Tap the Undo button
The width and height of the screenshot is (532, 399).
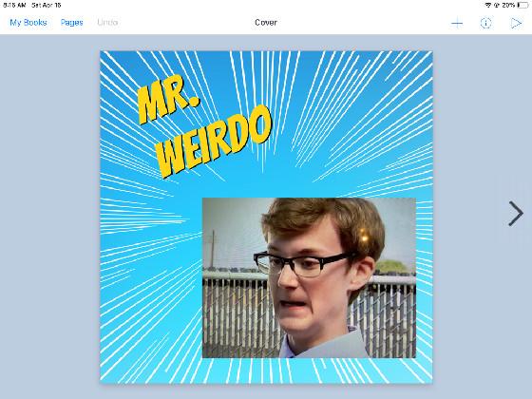click(x=107, y=23)
